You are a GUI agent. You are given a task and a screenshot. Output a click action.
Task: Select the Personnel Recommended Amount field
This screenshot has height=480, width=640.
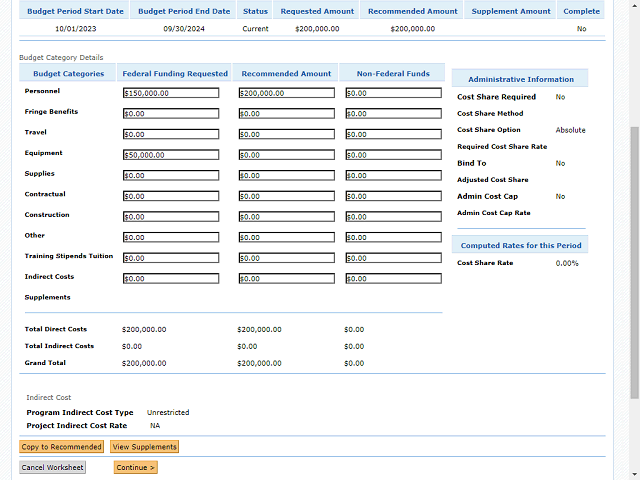click(287, 93)
